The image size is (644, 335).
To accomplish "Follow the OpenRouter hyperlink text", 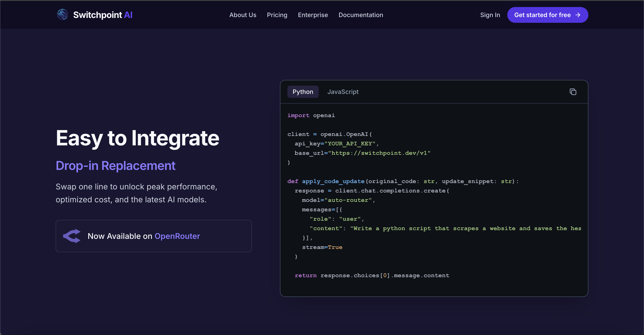I will [177, 236].
